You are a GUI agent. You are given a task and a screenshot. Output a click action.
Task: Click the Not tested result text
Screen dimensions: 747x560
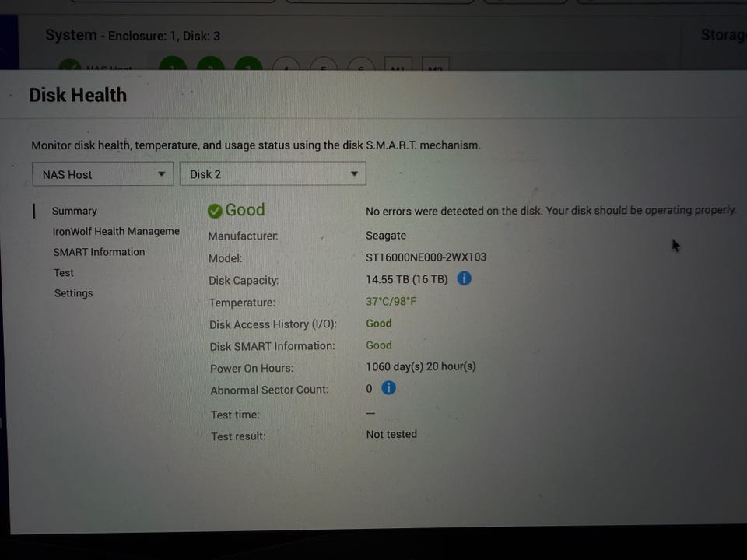tap(391, 434)
